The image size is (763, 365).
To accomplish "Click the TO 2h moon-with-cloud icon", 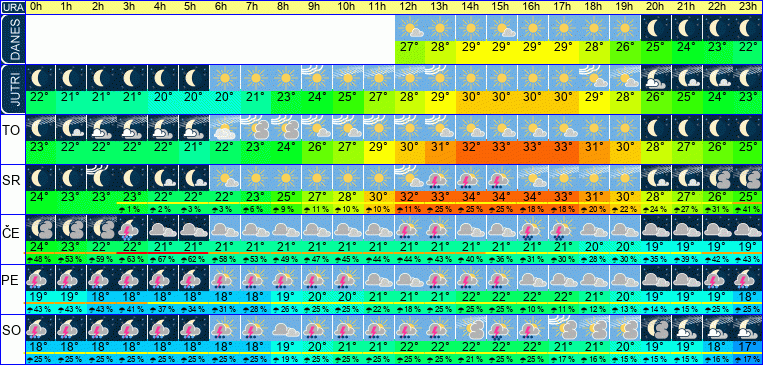I will tap(102, 128).
